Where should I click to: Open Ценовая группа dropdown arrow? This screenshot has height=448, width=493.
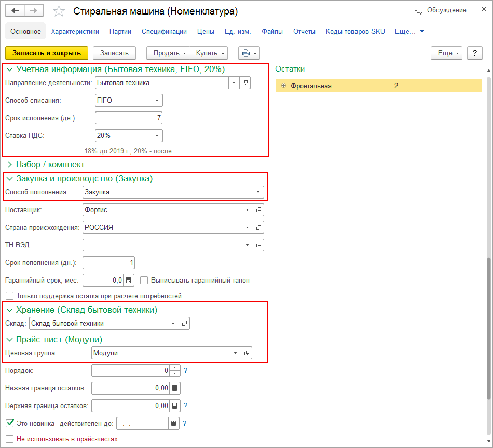click(x=235, y=353)
